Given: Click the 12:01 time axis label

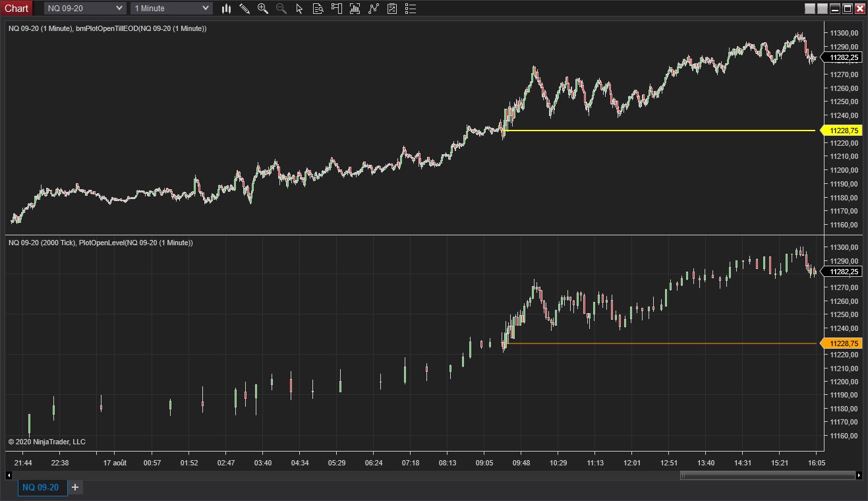Looking at the screenshot, I should coord(631,463).
